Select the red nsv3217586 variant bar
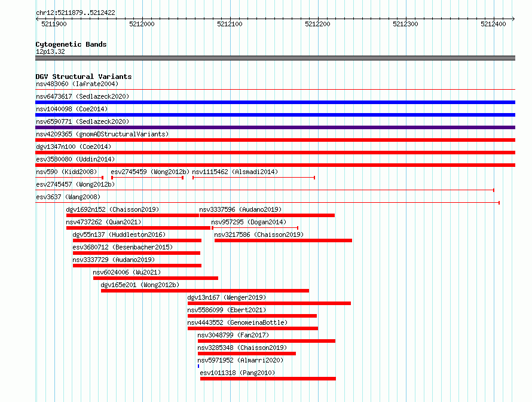532x402 pixels. 283,240
